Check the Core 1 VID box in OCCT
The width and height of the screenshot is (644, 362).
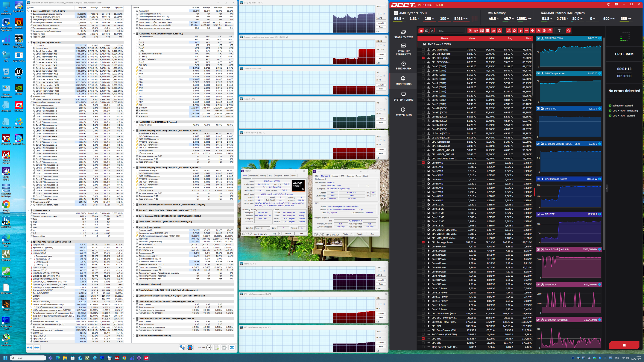pyautogui.click(x=423, y=167)
